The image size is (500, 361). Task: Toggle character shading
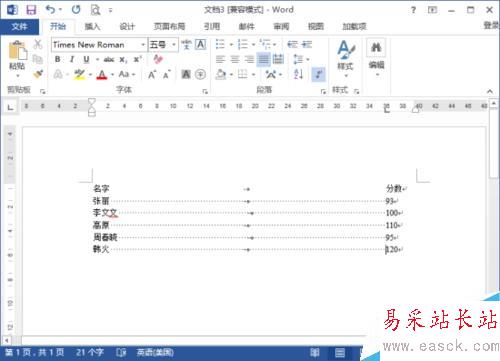[x=186, y=74]
